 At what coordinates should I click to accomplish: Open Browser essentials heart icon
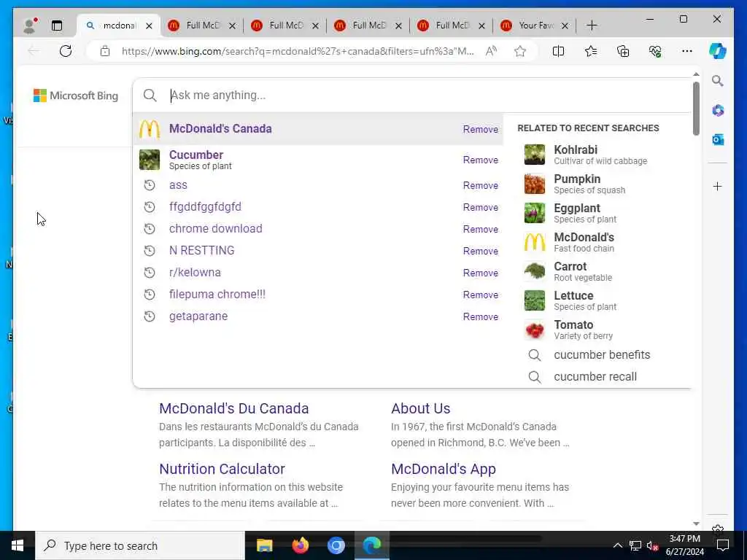[x=655, y=51]
